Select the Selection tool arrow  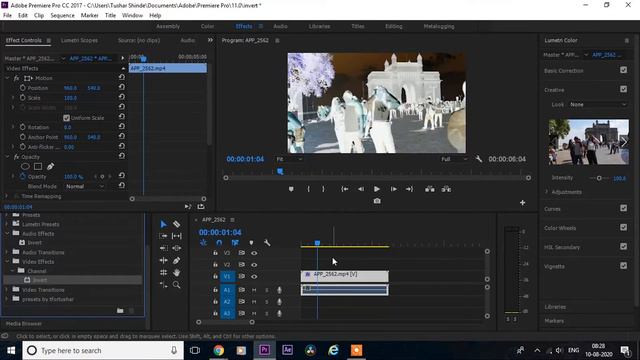tap(163, 224)
